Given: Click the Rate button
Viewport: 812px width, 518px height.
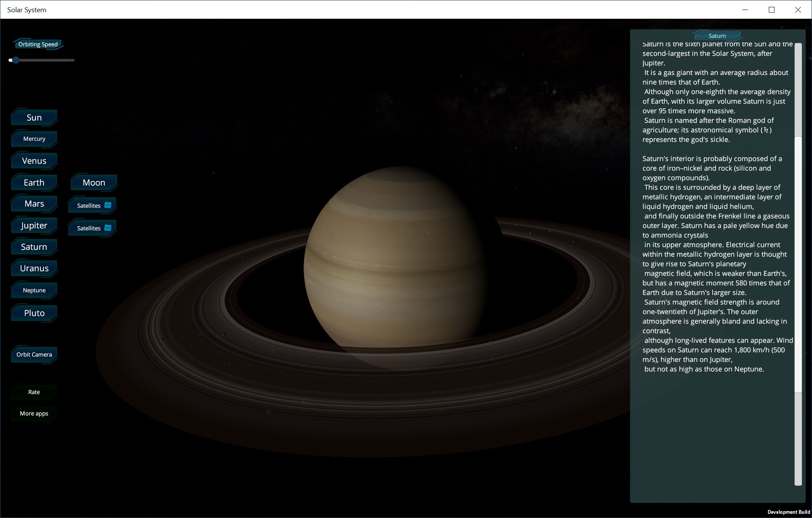Looking at the screenshot, I should (34, 392).
